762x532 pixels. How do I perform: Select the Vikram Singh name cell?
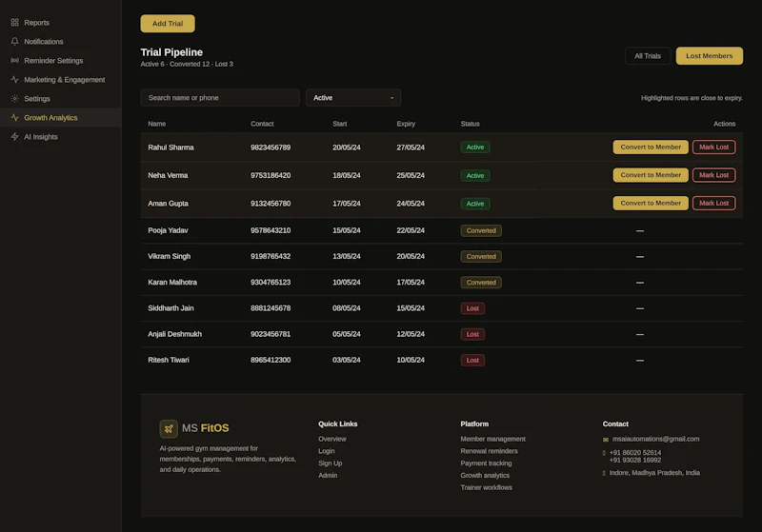170,256
